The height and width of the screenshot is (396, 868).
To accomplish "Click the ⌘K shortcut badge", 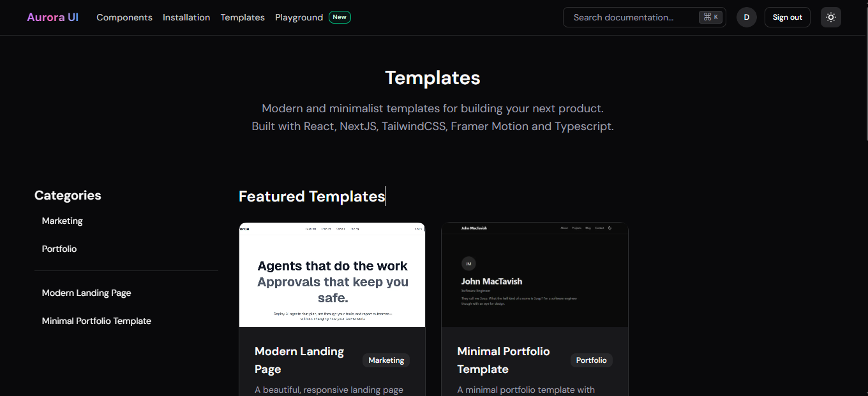I will [x=710, y=17].
